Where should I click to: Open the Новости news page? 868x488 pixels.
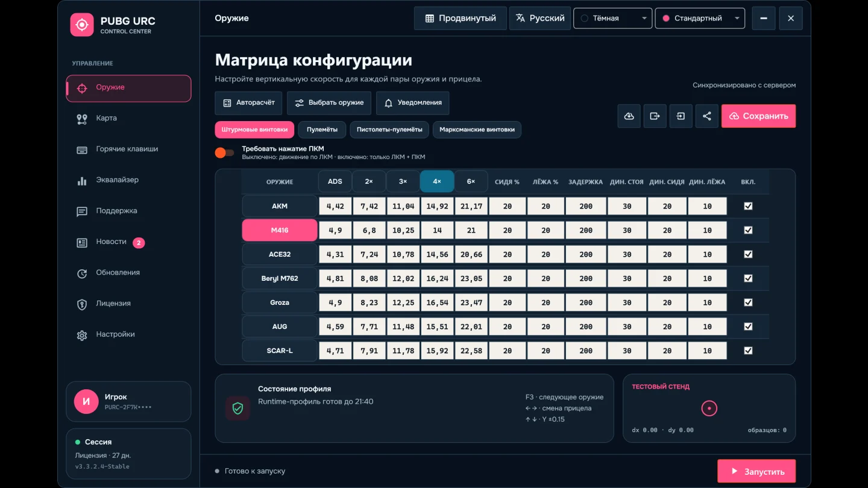128,242
